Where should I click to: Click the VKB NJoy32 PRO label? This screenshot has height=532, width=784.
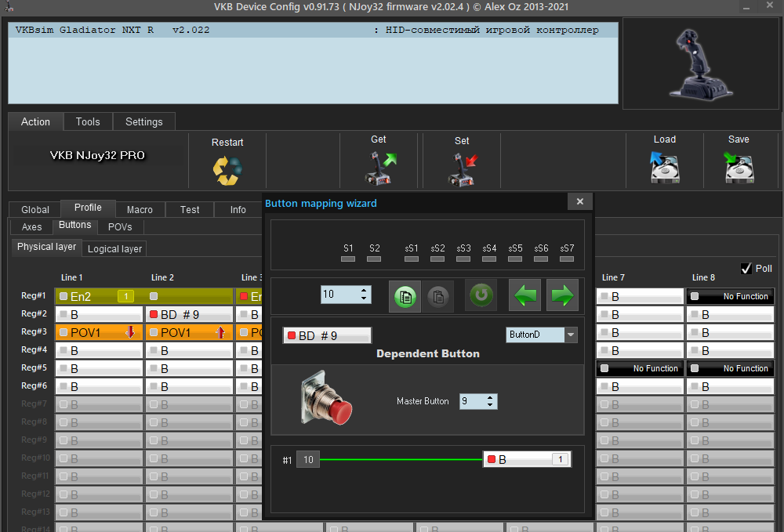pos(97,155)
